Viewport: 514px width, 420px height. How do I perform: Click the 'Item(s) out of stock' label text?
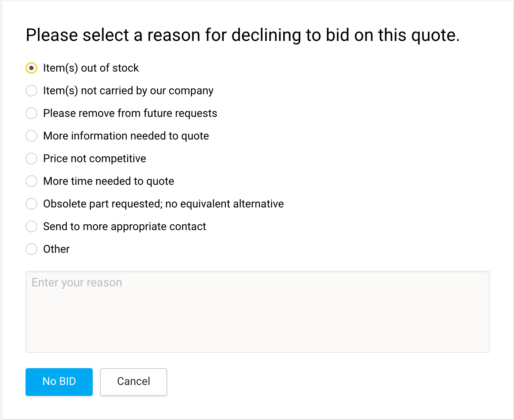tap(91, 68)
